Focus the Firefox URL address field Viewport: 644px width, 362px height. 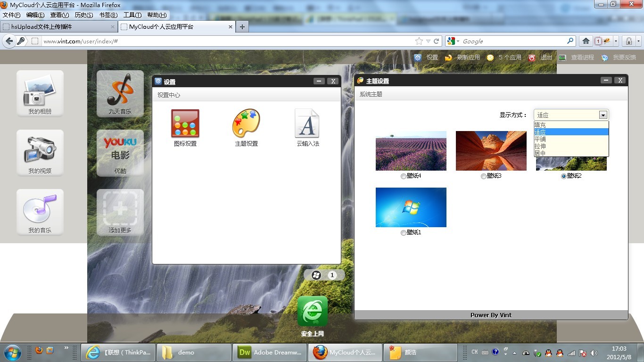227,41
